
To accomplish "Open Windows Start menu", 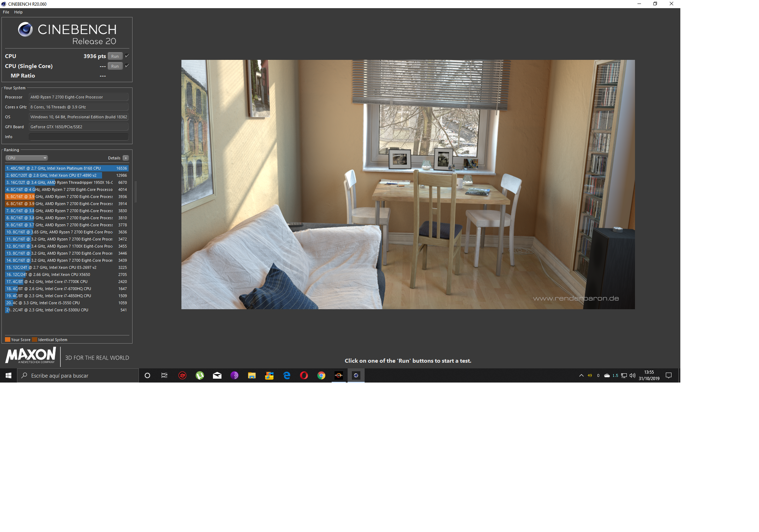I will [x=9, y=375].
